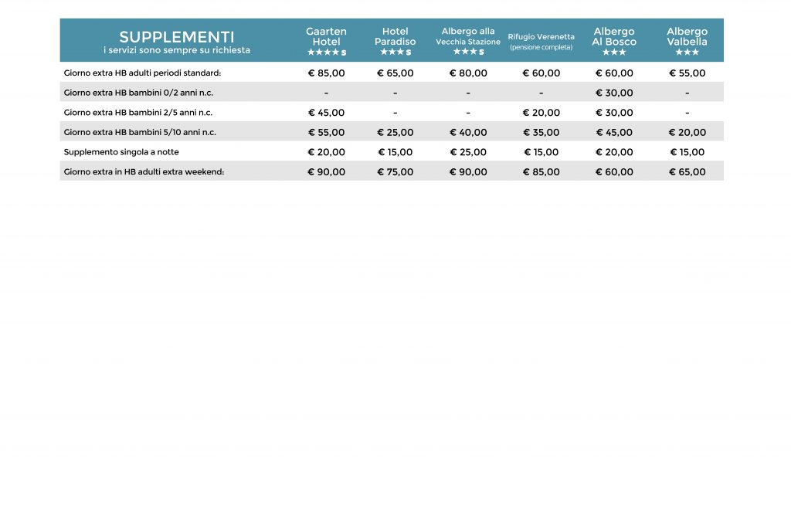
Task: Click € 15,00 Valbella singola supplement
Action: click(687, 152)
